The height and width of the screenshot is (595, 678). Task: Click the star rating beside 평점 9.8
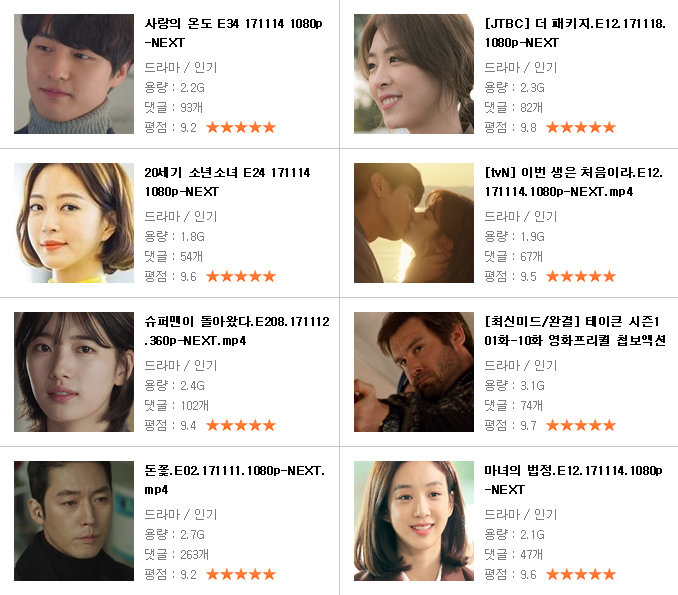(581, 127)
